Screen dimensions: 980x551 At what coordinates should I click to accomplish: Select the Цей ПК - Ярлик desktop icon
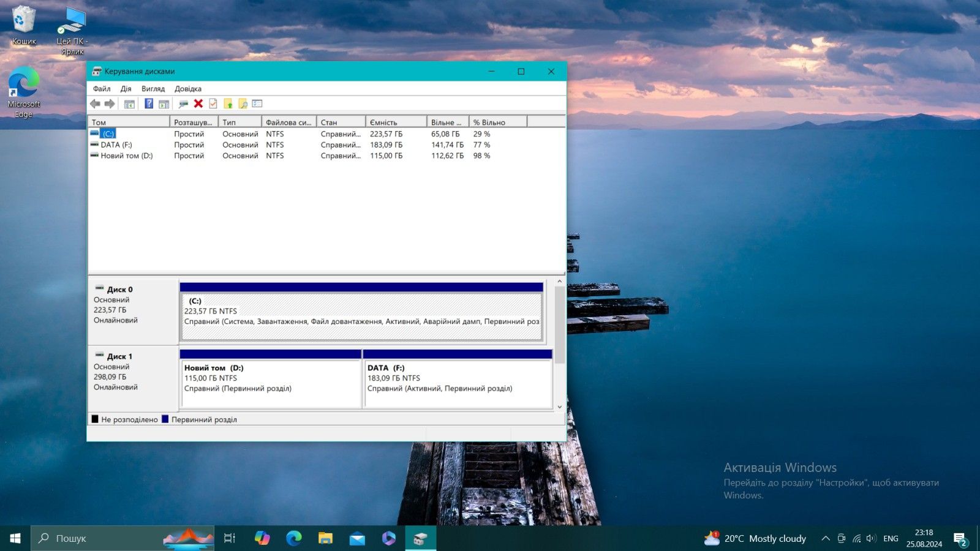point(72,31)
